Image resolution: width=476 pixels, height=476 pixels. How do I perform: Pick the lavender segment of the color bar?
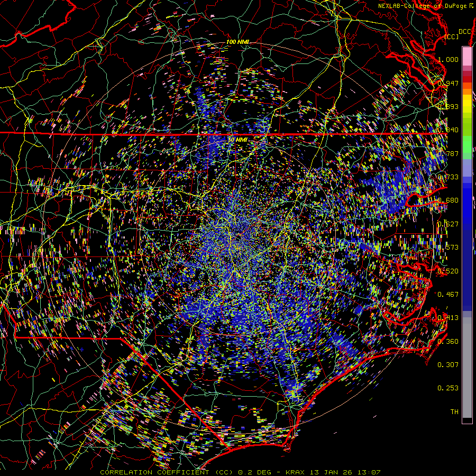pyautogui.click(x=467, y=168)
